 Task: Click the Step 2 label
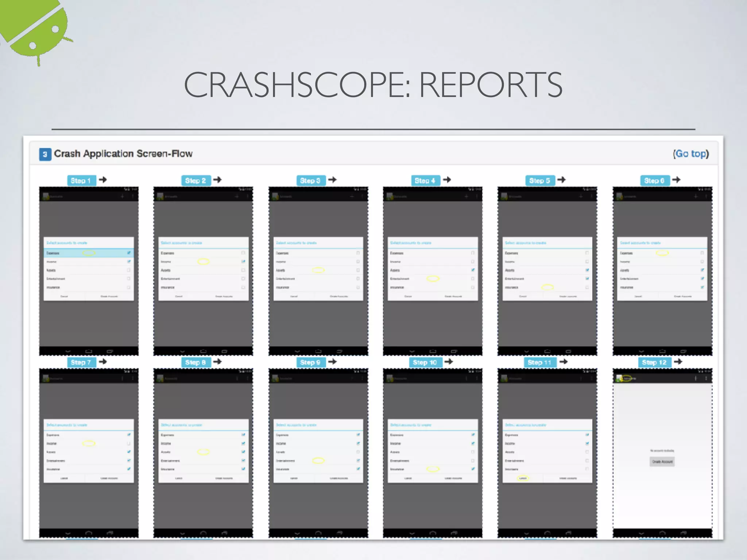196,180
